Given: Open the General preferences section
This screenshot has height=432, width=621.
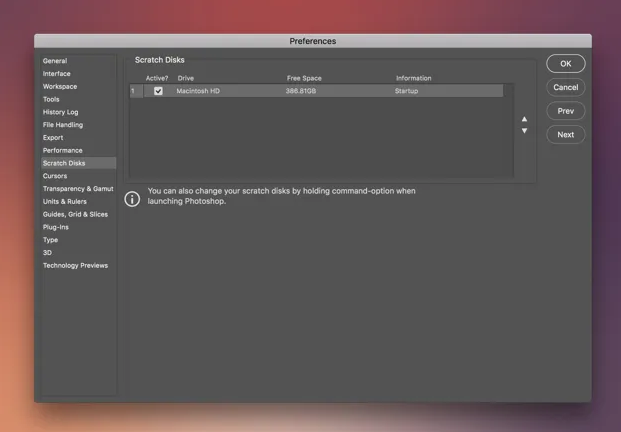Looking at the screenshot, I should [x=55, y=61].
